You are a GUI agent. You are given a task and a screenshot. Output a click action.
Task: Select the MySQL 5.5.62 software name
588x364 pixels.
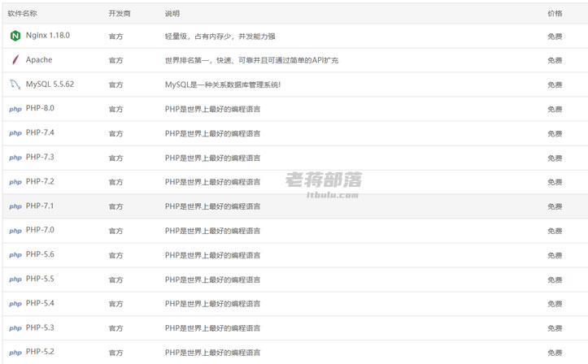tap(50, 84)
